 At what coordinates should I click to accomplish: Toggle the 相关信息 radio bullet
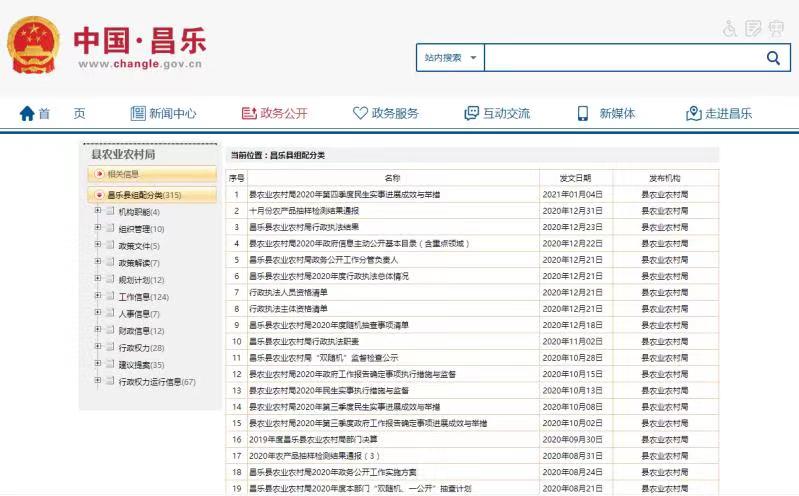pos(99,174)
